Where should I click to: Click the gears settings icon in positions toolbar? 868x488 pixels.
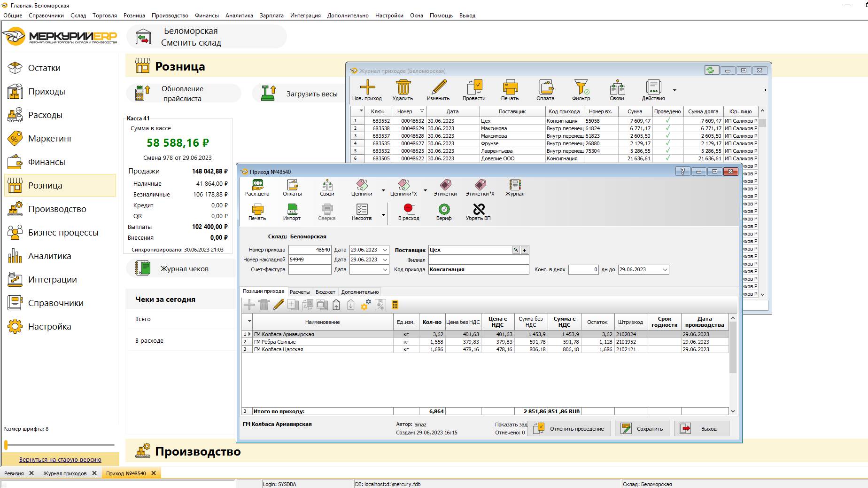point(365,305)
